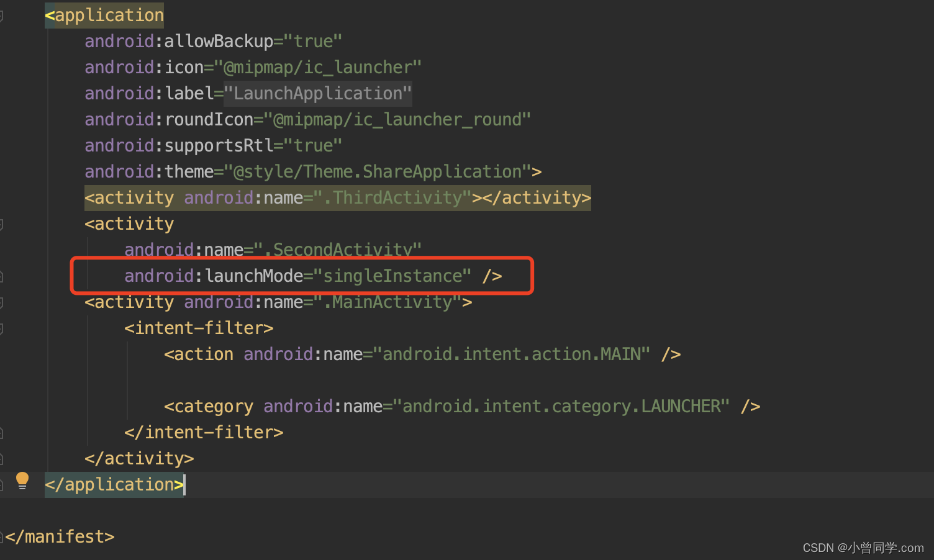Click the closing "</intent-filter>" tag
This screenshot has width=934, height=560.
tap(204, 432)
